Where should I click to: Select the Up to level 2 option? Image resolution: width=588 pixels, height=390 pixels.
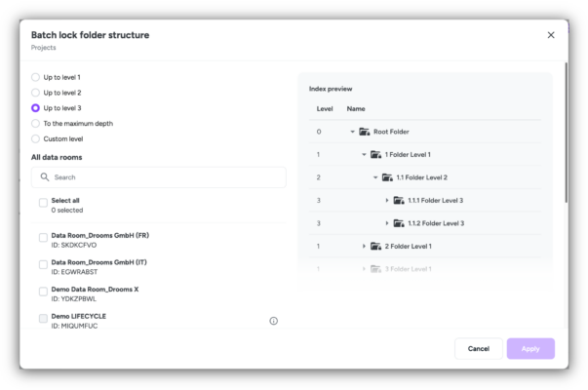pos(35,93)
